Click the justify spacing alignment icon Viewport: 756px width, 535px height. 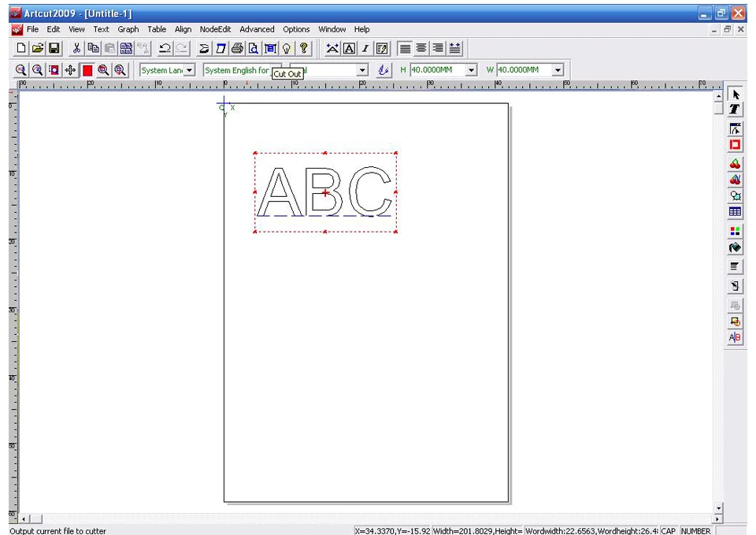(454, 48)
